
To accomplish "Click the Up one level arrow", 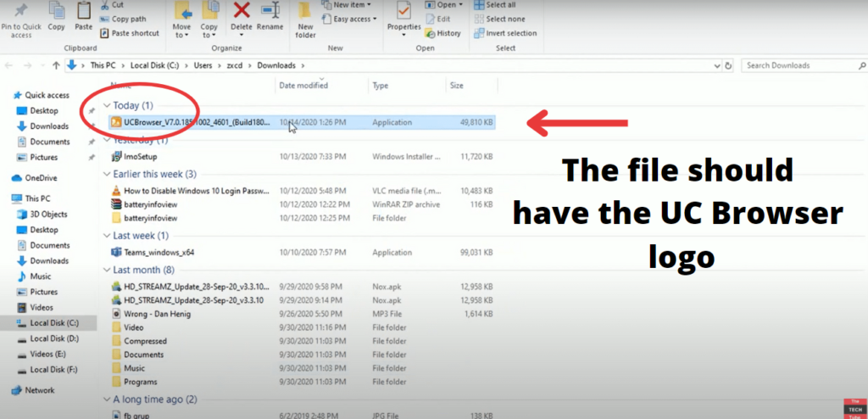I will coord(56,65).
